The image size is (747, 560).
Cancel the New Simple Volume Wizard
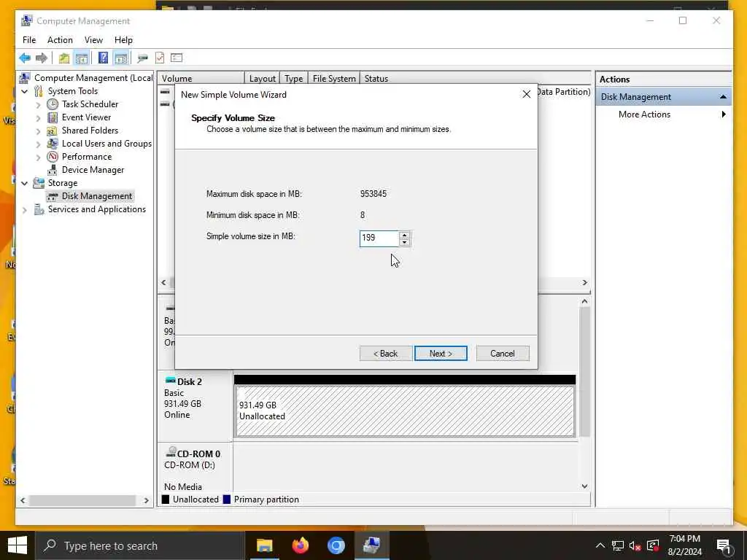(x=503, y=354)
